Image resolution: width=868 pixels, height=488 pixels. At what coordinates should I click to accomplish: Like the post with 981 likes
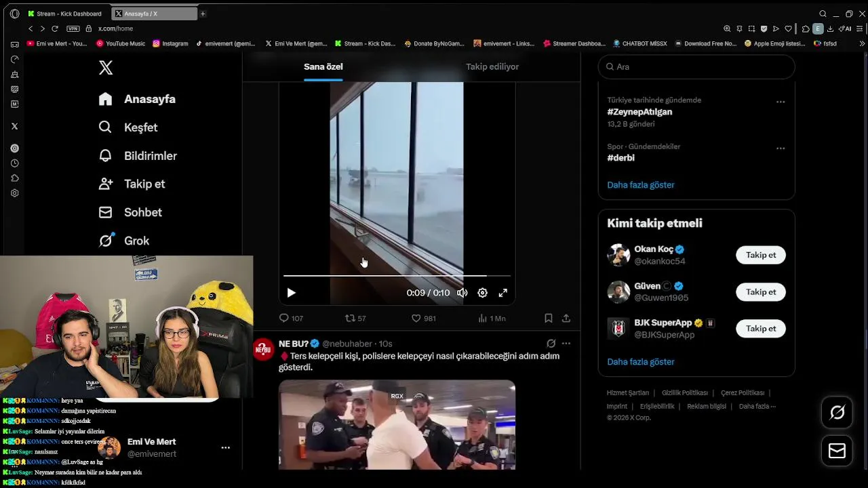click(x=423, y=318)
